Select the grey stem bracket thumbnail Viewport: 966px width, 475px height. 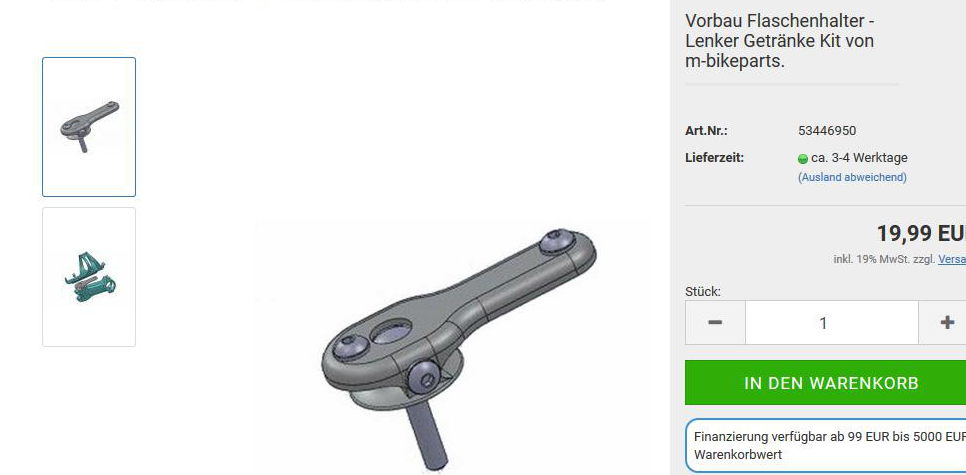pos(89,127)
